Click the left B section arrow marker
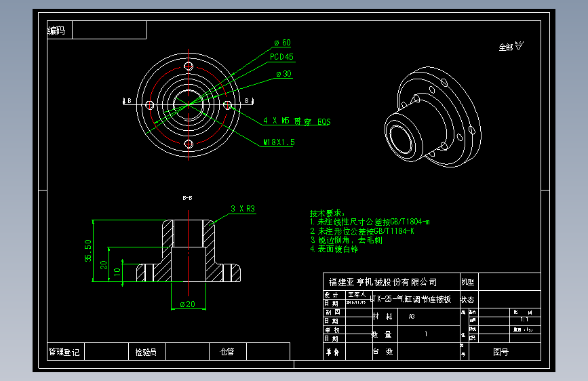Viewport: 588px width, 381px height. click(x=127, y=101)
